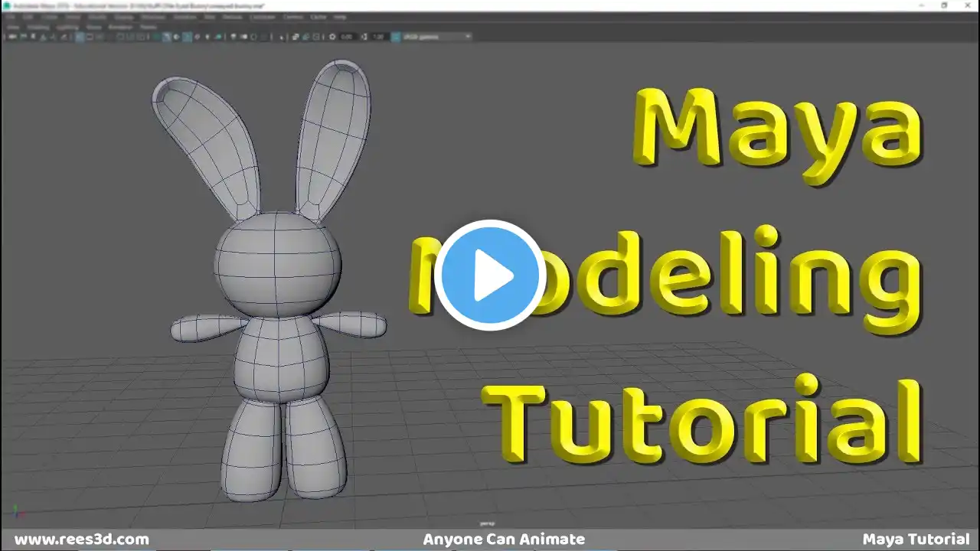Click the Exposure icon

point(332,36)
